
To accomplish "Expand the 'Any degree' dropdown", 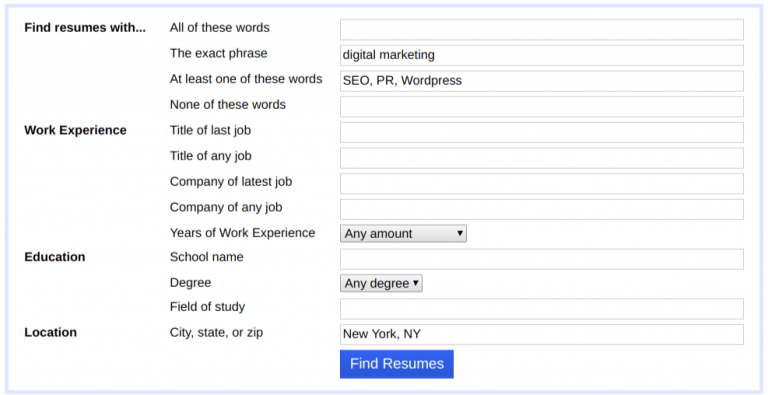I will tap(381, 283).
